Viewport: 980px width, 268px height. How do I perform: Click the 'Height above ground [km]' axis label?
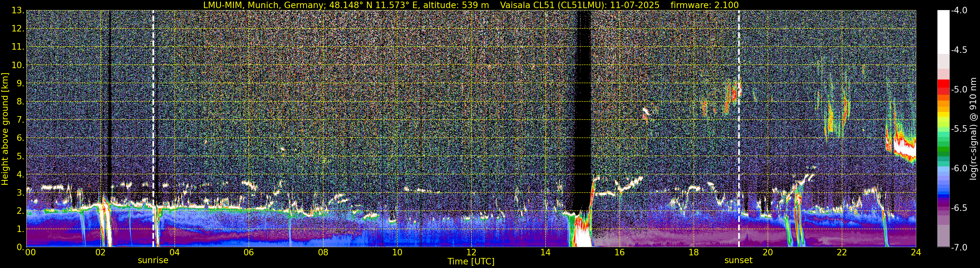[5, 129]
